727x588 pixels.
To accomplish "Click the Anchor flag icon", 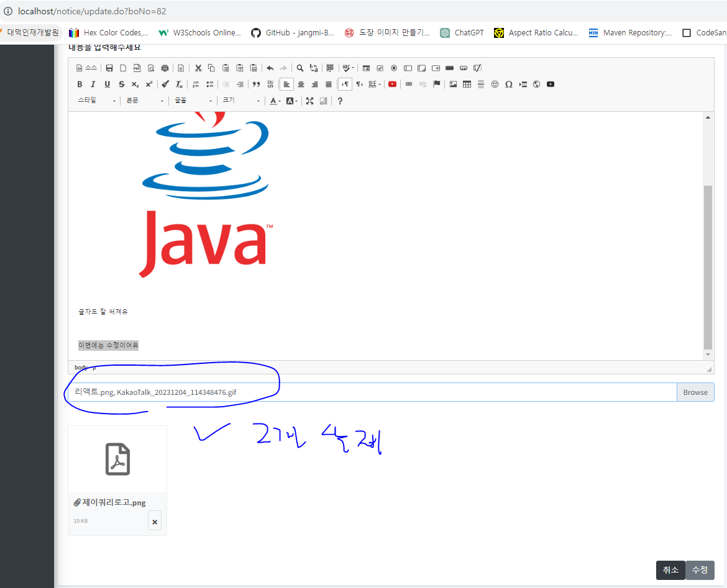I will pyautogui.click(x=436, y=84).
